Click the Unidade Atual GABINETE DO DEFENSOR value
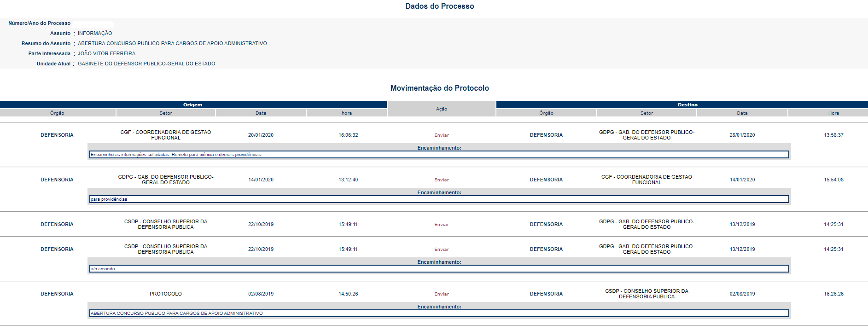The width and height of the screenshot is (868, 331). [146, 64]
